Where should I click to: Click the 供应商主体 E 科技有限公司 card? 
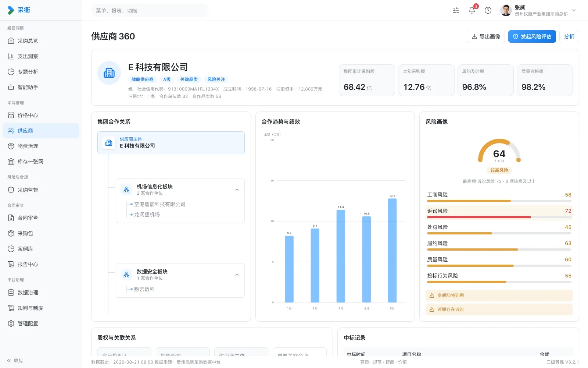pos(171,143)
